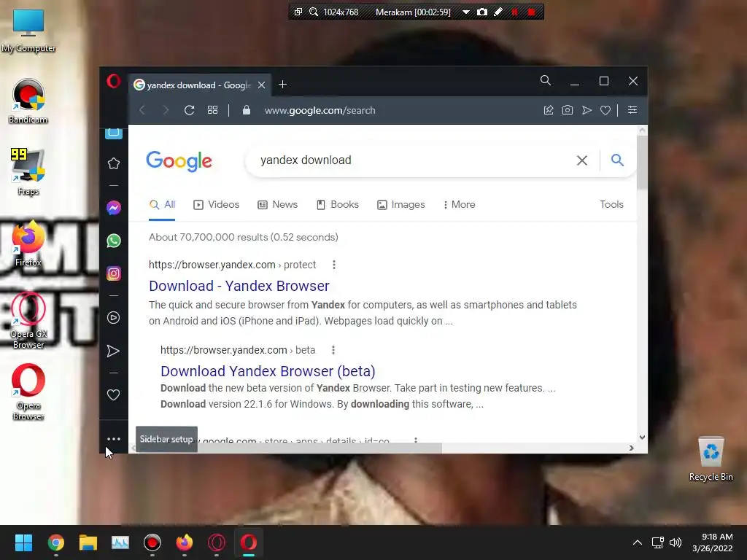The width and height of the screenshot is (747, 560).
Task: Select the Bandicam desktop shortcut
Action: pos(28,101)
